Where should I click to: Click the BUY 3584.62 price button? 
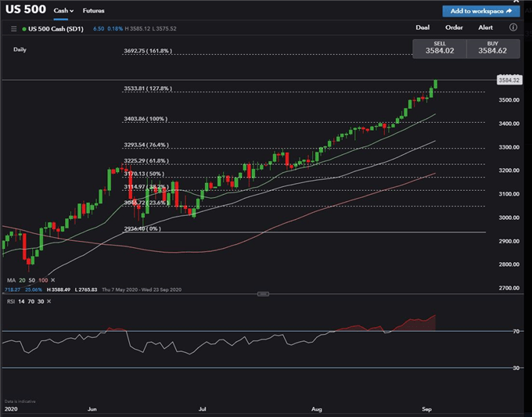(x=493, y=49)
